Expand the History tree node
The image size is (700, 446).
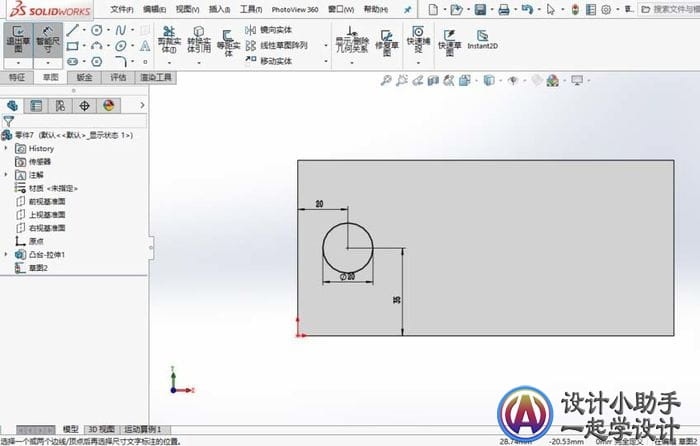tap(6, 148)
